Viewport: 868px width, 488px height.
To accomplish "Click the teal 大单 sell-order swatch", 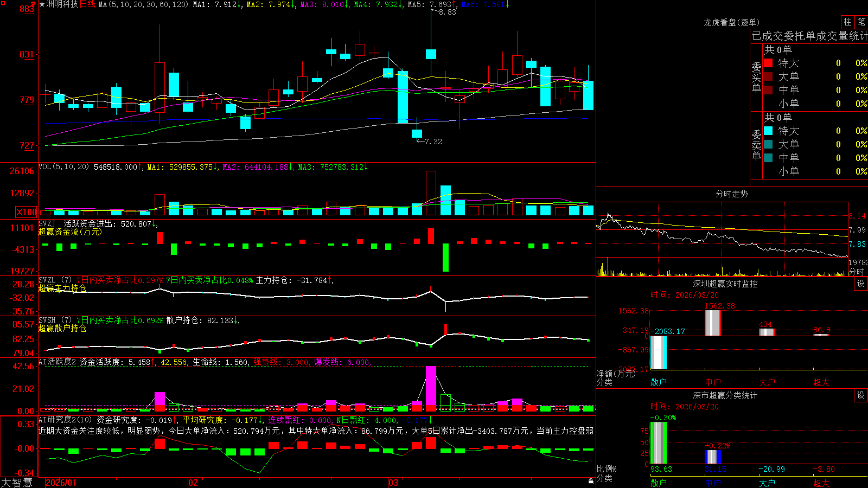I will pyautogui.click(x=768, y=144).
